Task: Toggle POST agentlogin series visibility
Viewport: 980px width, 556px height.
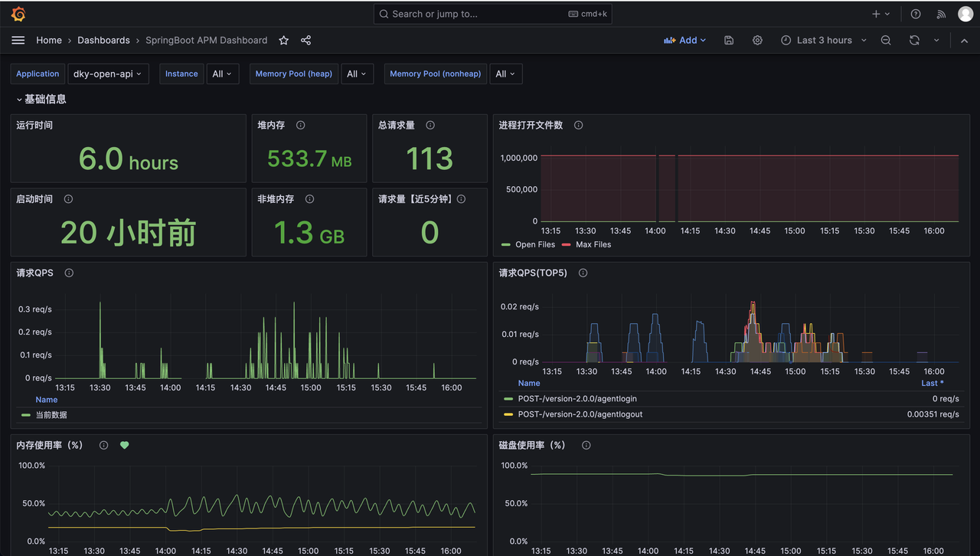Action: click(577, 399)
